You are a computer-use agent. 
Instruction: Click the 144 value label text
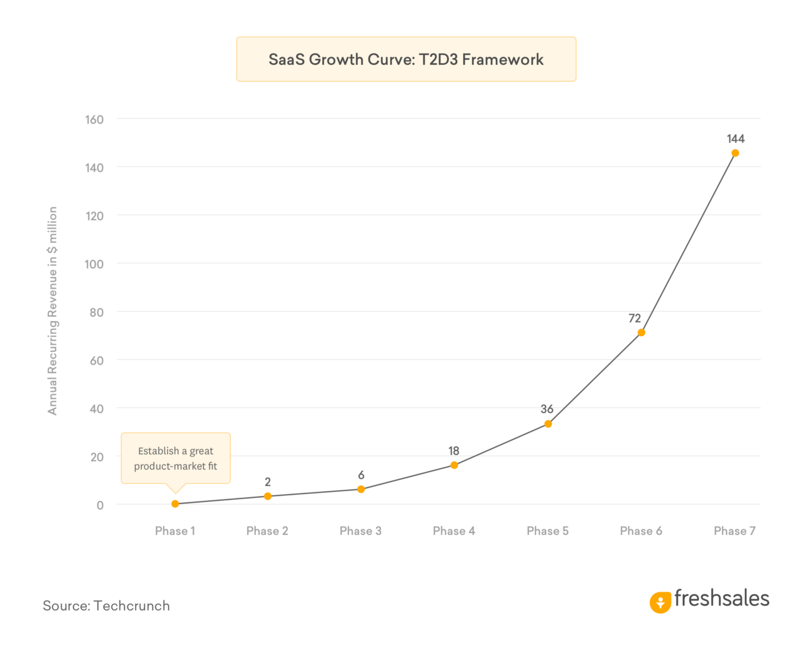[x=735, y=139]
